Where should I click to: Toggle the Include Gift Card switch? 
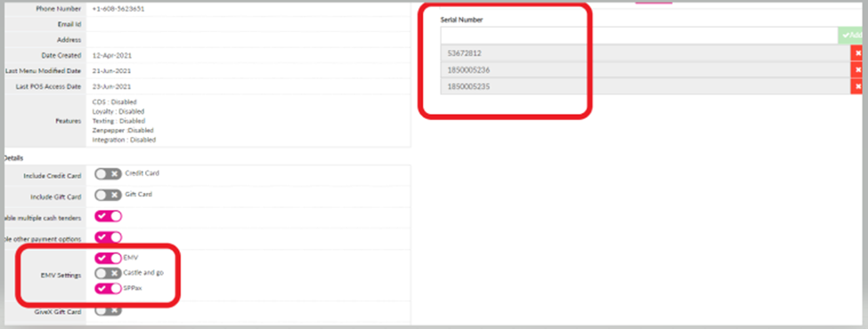coord(108,196)
